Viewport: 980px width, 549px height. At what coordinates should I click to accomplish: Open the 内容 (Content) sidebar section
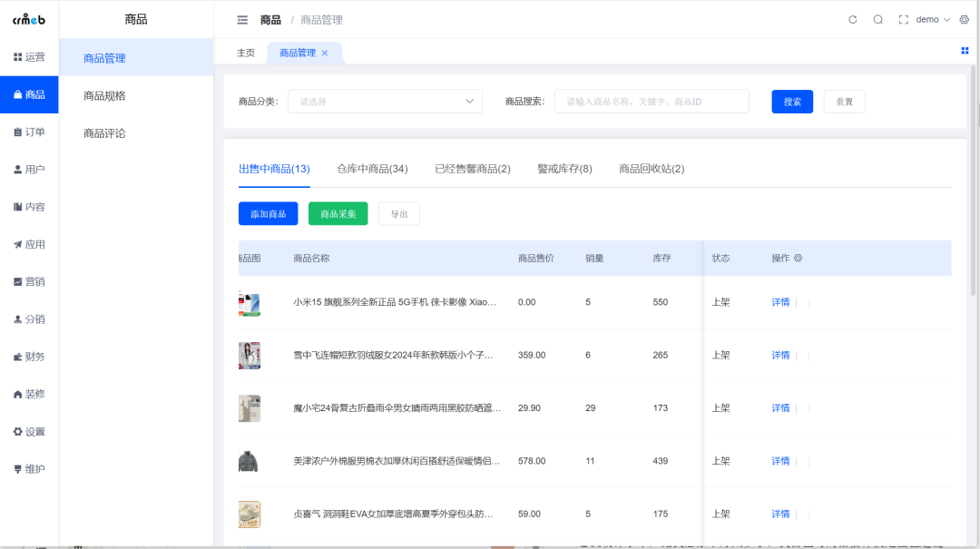coord(29,206)
